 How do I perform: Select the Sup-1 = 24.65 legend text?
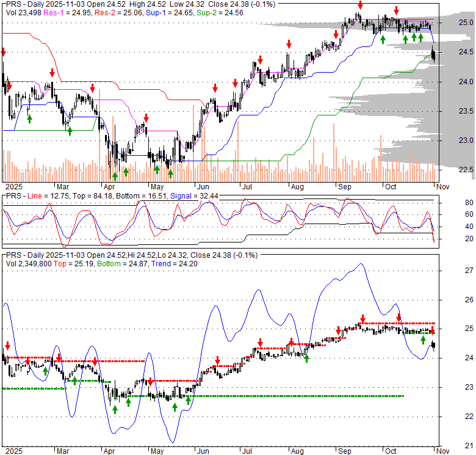pyautogui.click(x=170, y=13)
